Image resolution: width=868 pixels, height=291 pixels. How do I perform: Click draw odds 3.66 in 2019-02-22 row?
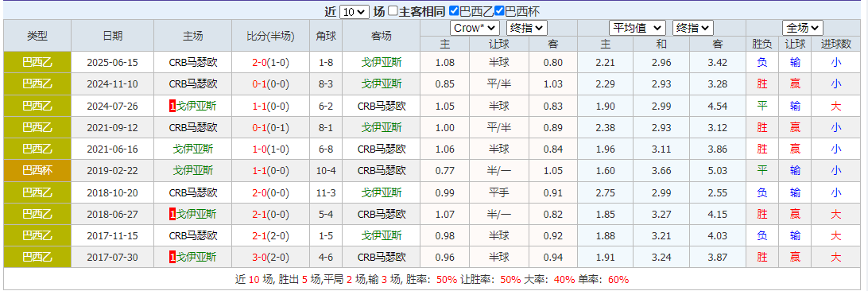[x=661, y=170]
